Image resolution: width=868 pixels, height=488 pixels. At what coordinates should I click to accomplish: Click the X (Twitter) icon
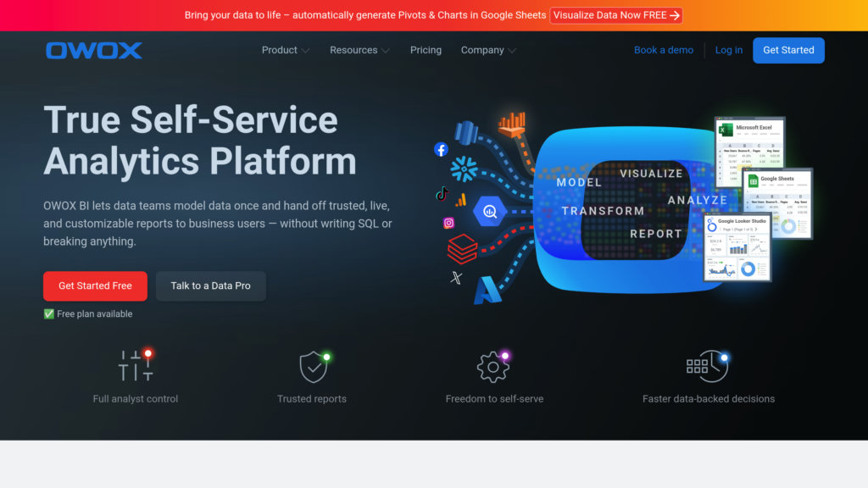(456, 277)
